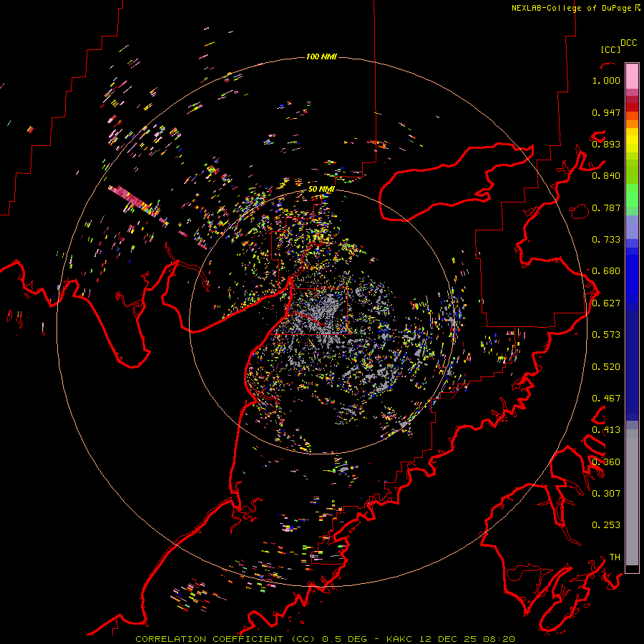Click the 0.467 scale value
Image resolution: width=644 pixels, height=644 pixels.
coord(606,399)
